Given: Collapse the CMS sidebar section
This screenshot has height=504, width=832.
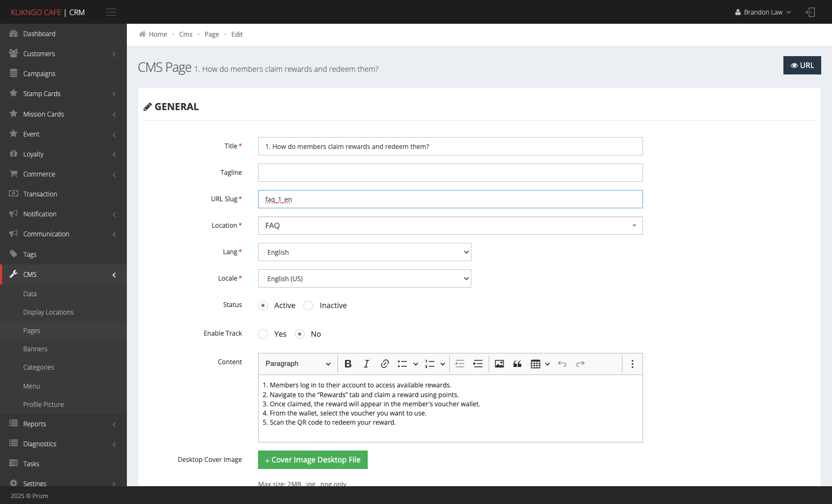Looking at the screenshot, I should tap(63, 275).
